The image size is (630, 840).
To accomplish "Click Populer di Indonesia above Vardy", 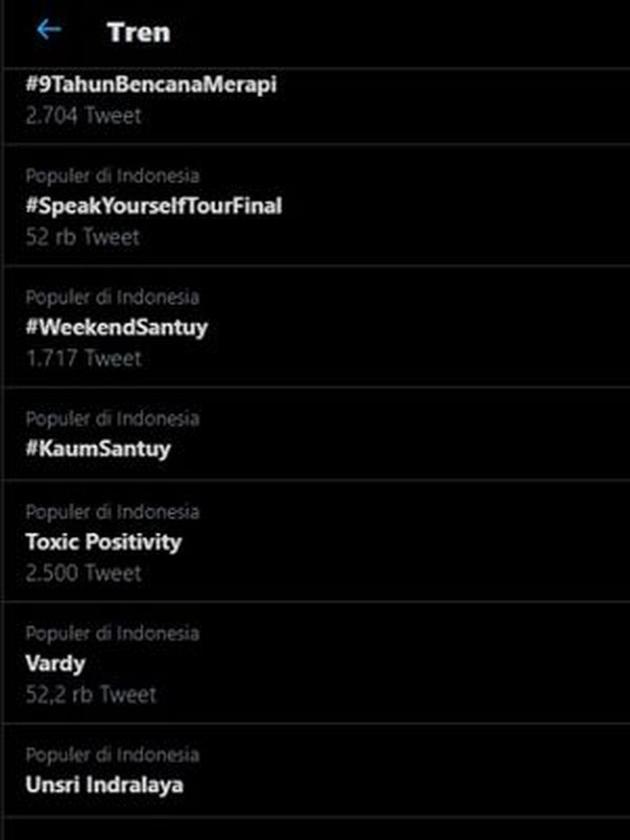I will (112, 634).
